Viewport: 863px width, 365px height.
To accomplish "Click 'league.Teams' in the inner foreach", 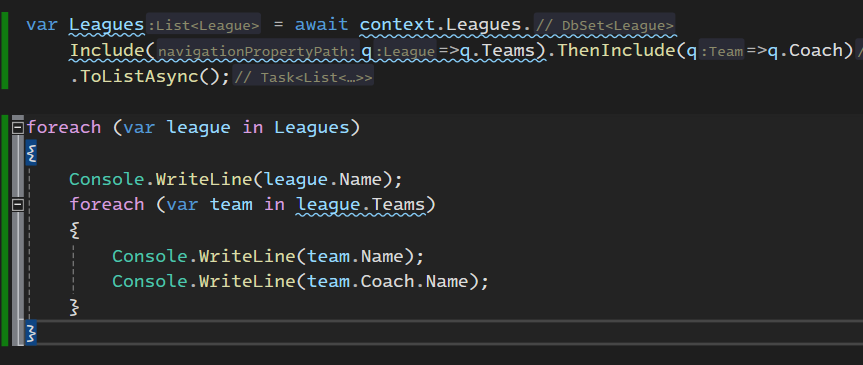I will tap(361, 205).
